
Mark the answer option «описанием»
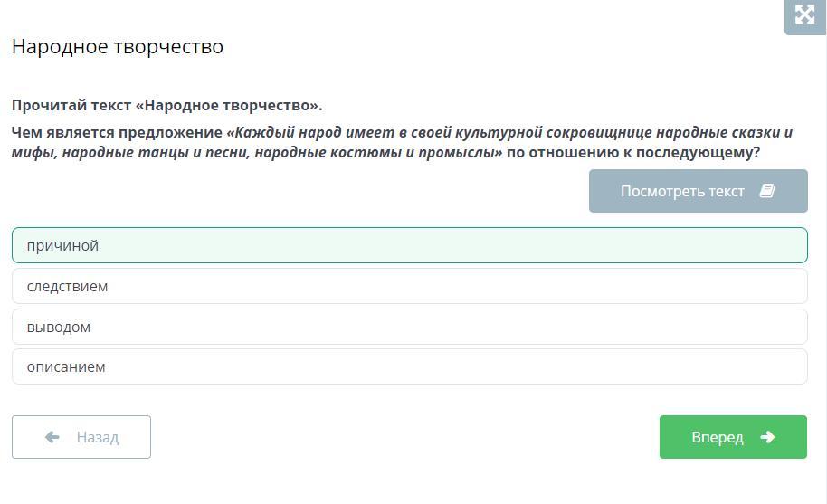409,366
